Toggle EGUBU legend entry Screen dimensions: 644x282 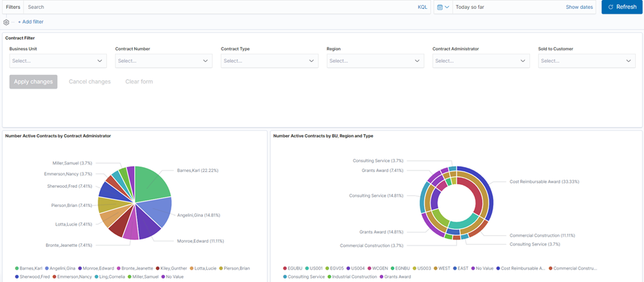point(293,268)
